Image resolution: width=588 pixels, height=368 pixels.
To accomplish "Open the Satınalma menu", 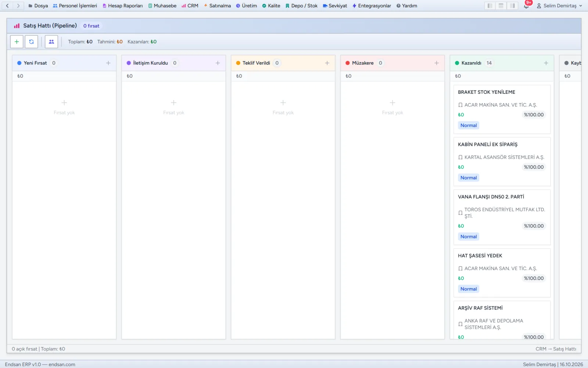I will coord(218,6).
